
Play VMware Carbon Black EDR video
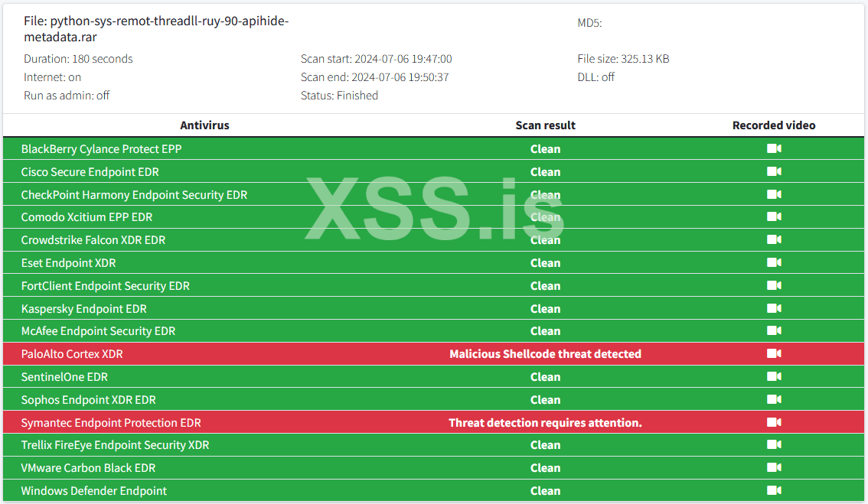click(774, 467)
